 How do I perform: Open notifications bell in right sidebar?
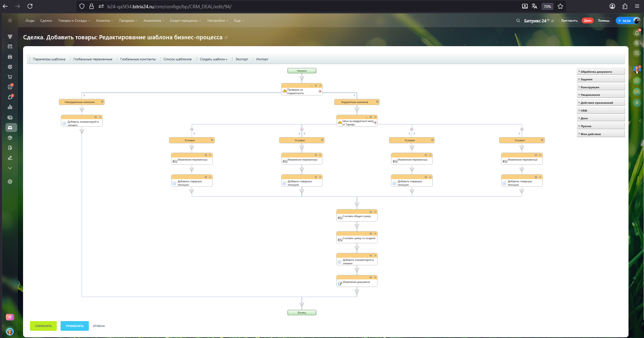[637, 33]
